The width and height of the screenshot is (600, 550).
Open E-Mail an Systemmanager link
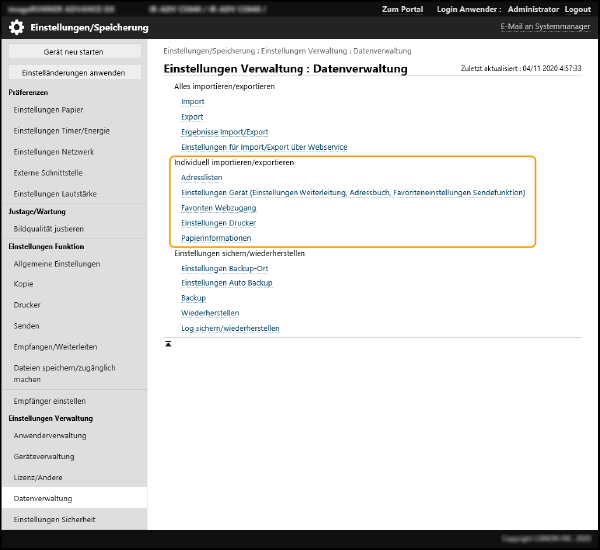pyautogui.click(x=544, y=27)
